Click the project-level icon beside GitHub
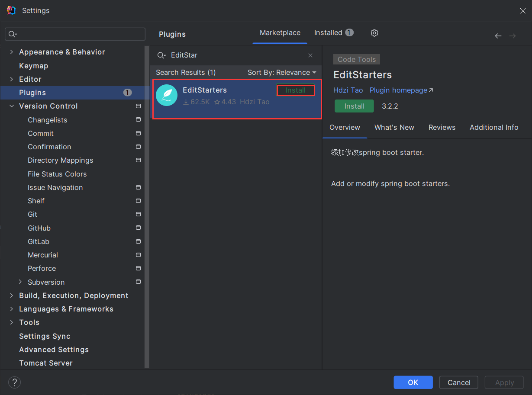 tap(139, 228)
